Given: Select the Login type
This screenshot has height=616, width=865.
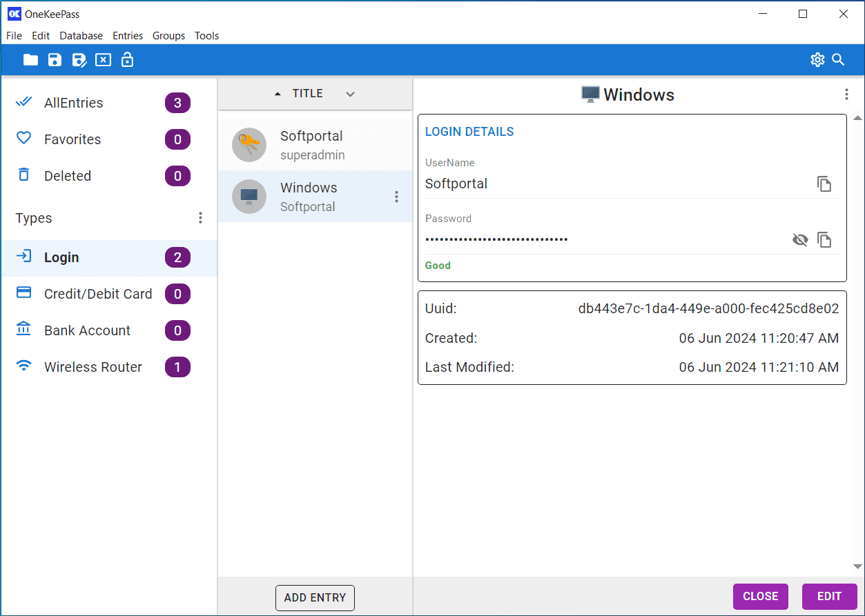Looking at the screenshot, I should pyautogui.click(x=109, y=257).
